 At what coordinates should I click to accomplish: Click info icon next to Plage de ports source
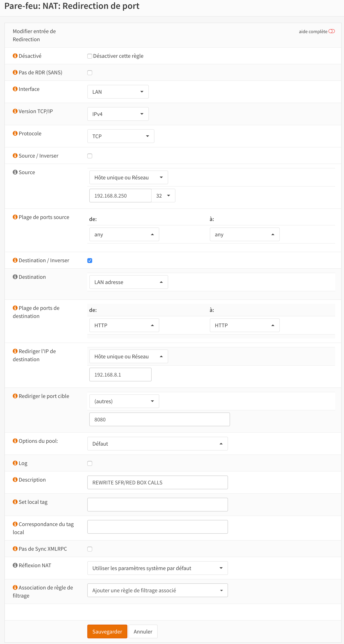pyautogui.click(x=15, y=217)
